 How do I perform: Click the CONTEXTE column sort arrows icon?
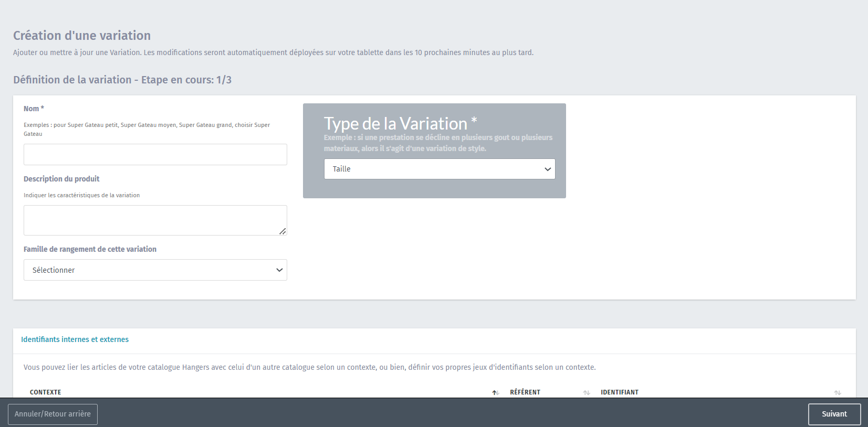click(495, 392)
